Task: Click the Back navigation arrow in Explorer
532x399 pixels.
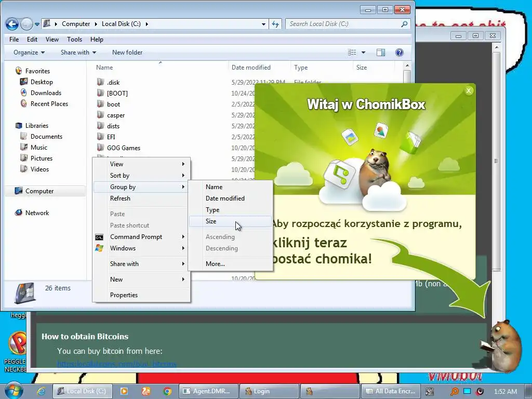Action: (12, 24)
